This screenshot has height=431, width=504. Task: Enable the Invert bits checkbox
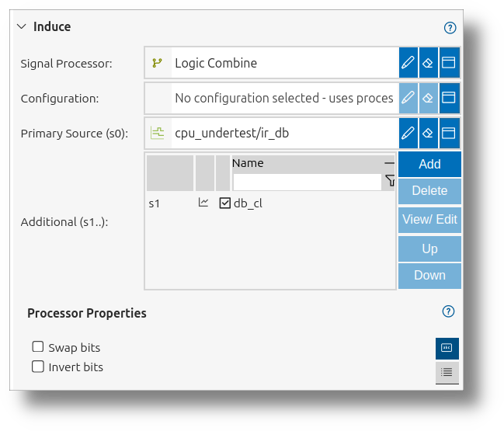(x=38, y=367)
